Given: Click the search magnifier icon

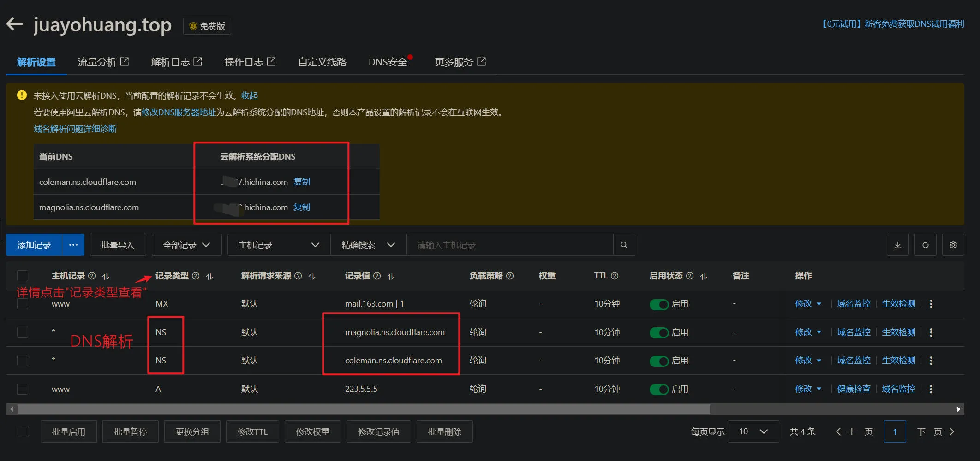Looking at the screenshot, I should pyautogui.click(x=624, y=245).
